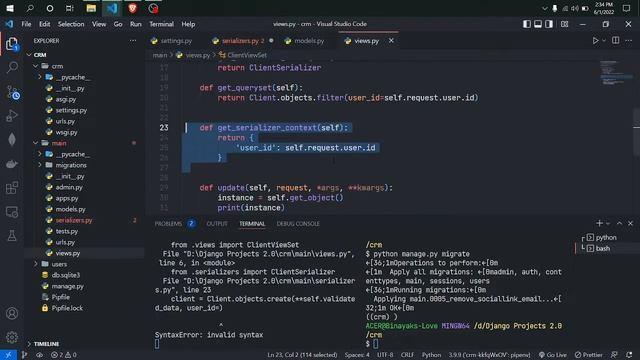
Task: Open Source Control view in activity bar
Action: tap(13, 93)
